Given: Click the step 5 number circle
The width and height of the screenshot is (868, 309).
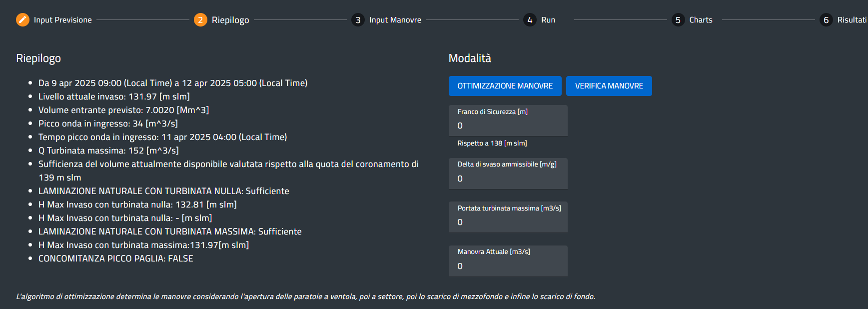Looking at the screenshot, I should [x=678, y=20].
